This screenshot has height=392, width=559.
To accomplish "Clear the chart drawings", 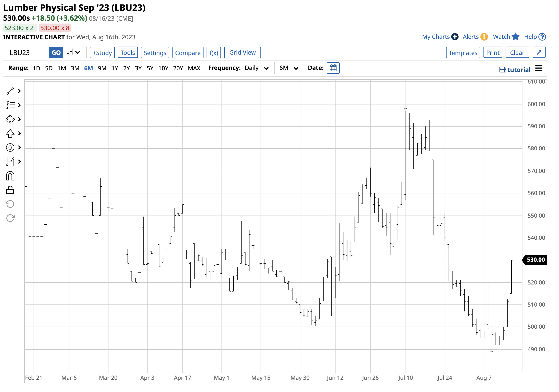I will pos(517,53).
